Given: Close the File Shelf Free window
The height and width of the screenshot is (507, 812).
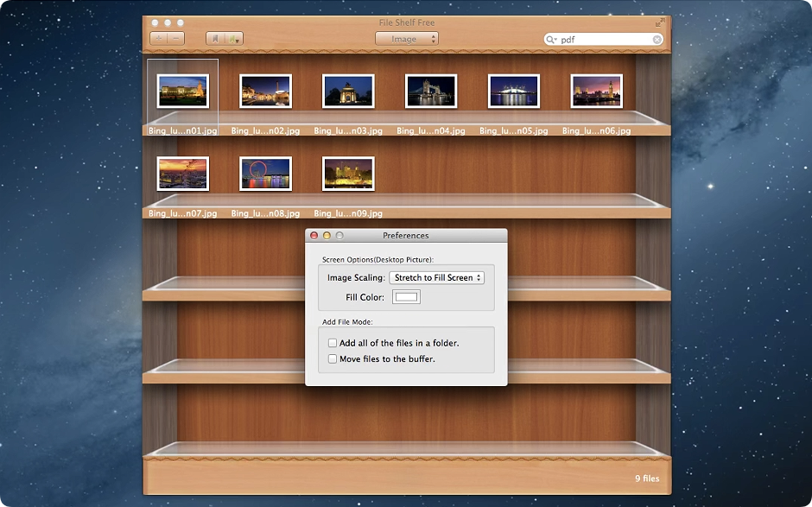Looking at the screenshot, I should 155,22.
